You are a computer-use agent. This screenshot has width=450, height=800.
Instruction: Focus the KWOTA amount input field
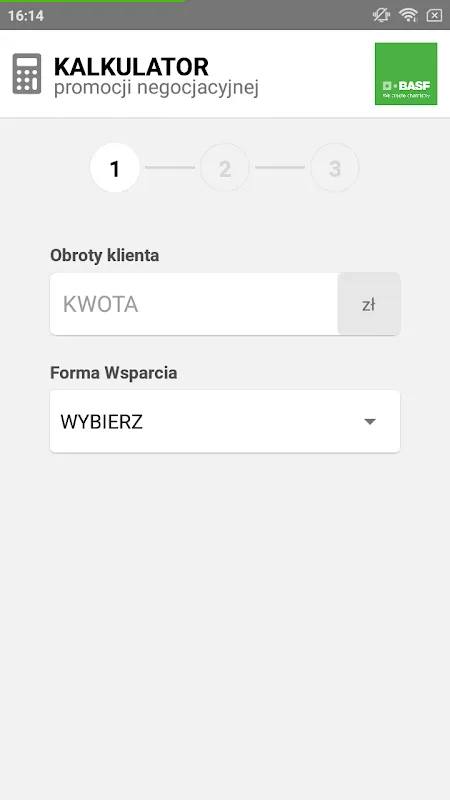[194, 304]
